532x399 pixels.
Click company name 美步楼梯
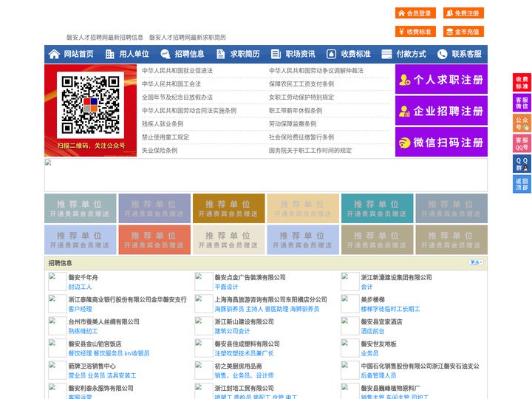click(x=372, y=299)
